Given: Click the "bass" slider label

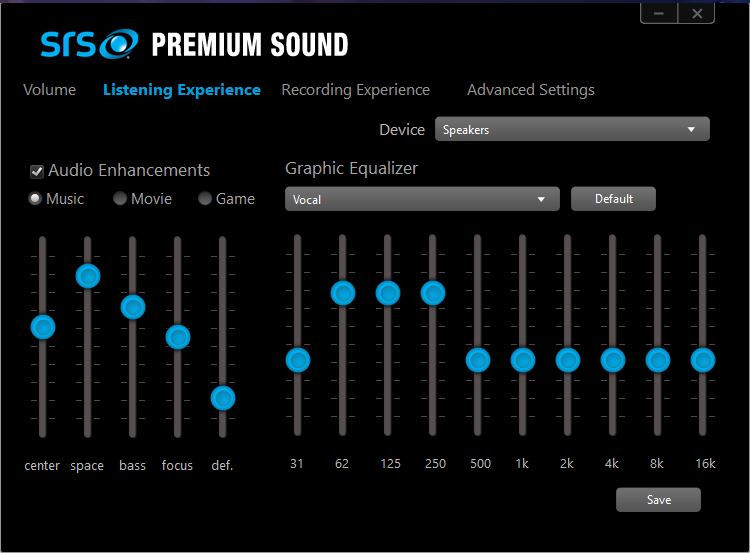Looking at the screenshot, I should coord(132,465).
